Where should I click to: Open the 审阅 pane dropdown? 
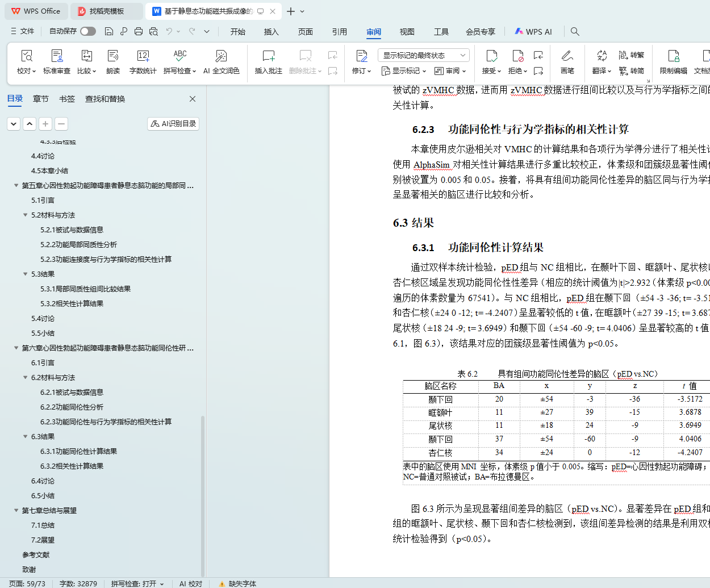[450, 71]
